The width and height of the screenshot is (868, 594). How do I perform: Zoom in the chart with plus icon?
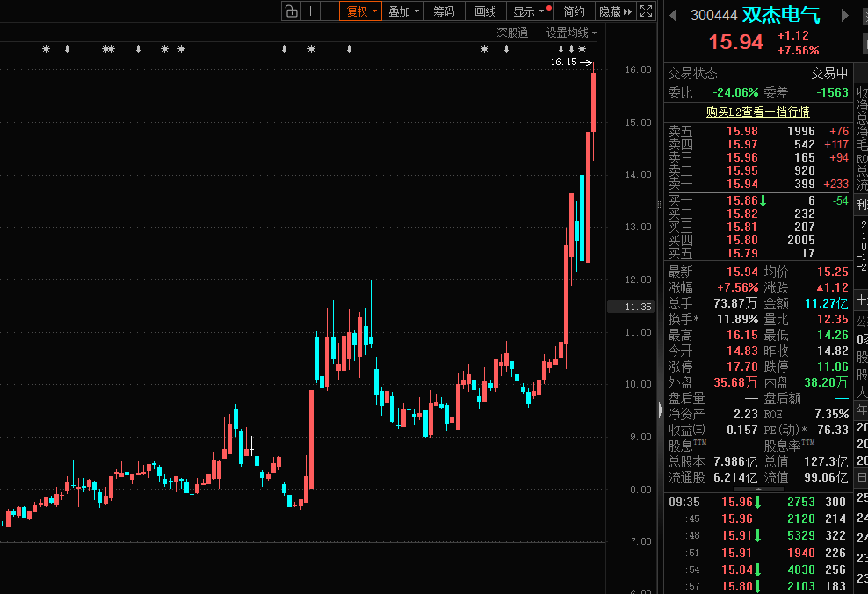pos(310,11)
